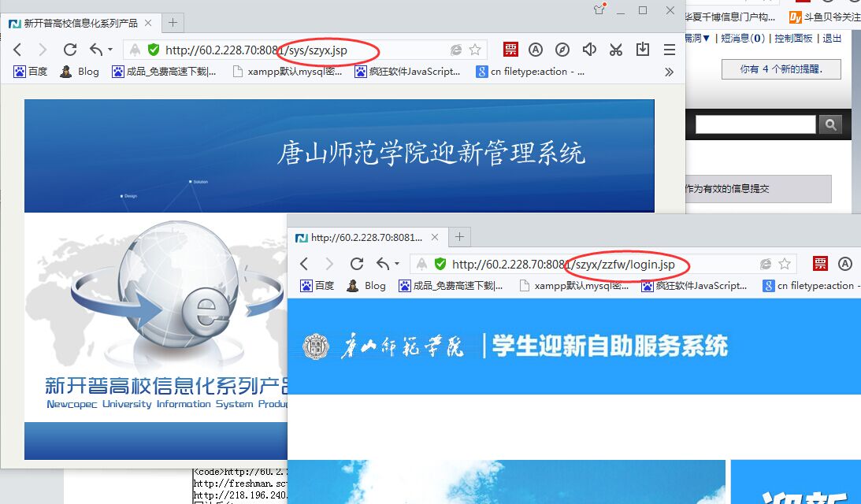This screenshot has width=861, height=504.
Task: Open dropdown beside undo arrow in the login.jsp window
Action: point(397,264)
